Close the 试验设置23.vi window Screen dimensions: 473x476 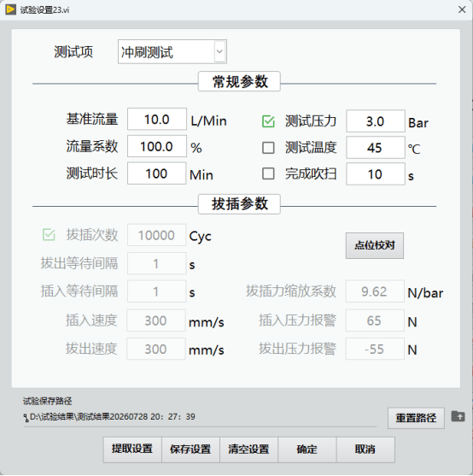[462, 9]
